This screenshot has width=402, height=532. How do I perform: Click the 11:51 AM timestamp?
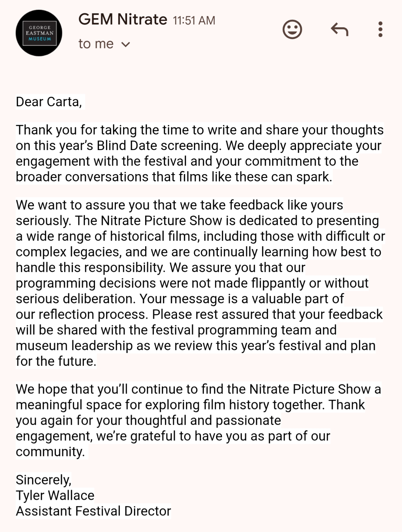[194, 21]
